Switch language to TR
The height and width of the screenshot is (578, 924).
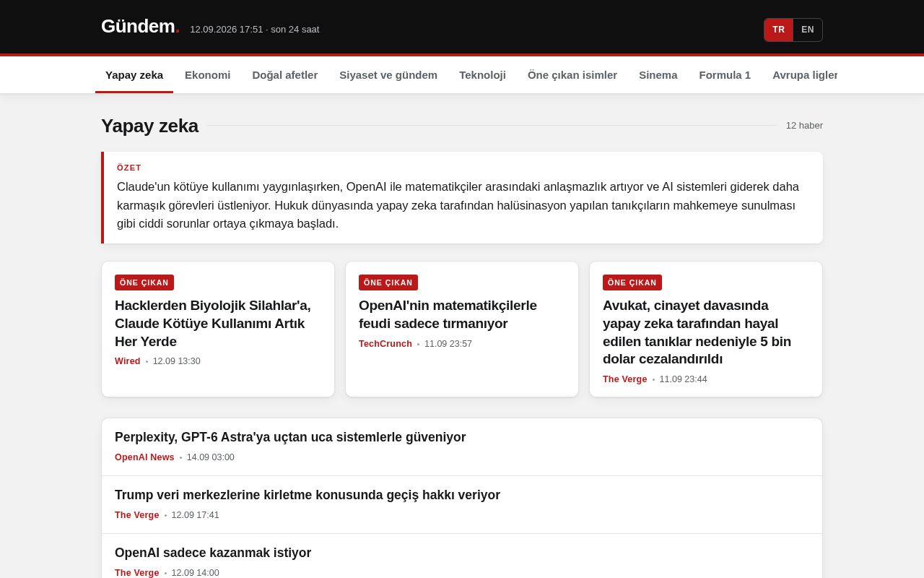tap(779, 30)
